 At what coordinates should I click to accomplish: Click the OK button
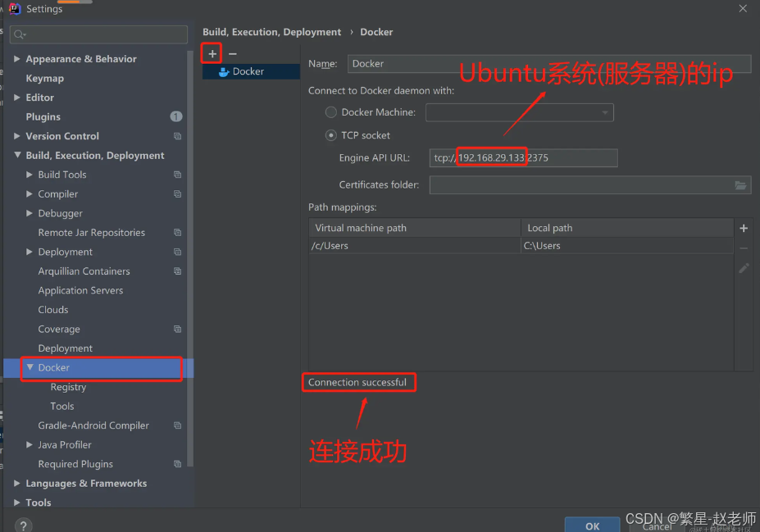(x=592, y=525)
